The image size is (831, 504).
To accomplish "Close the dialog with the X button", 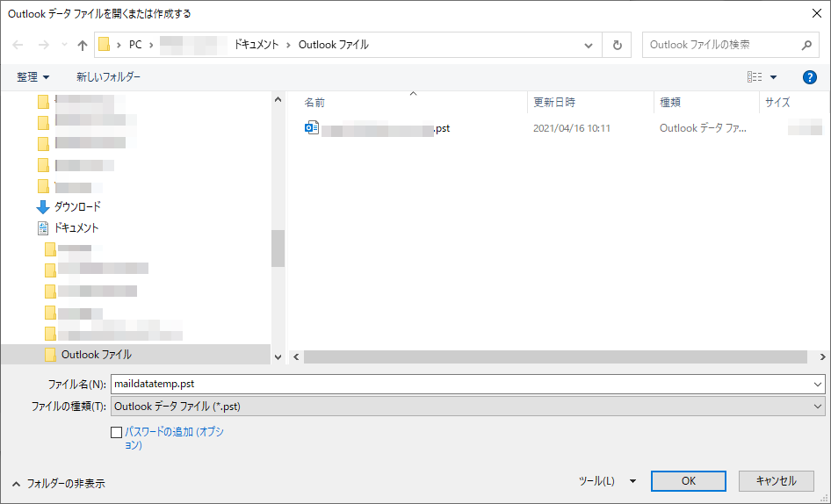I will [x=817, y=14].
